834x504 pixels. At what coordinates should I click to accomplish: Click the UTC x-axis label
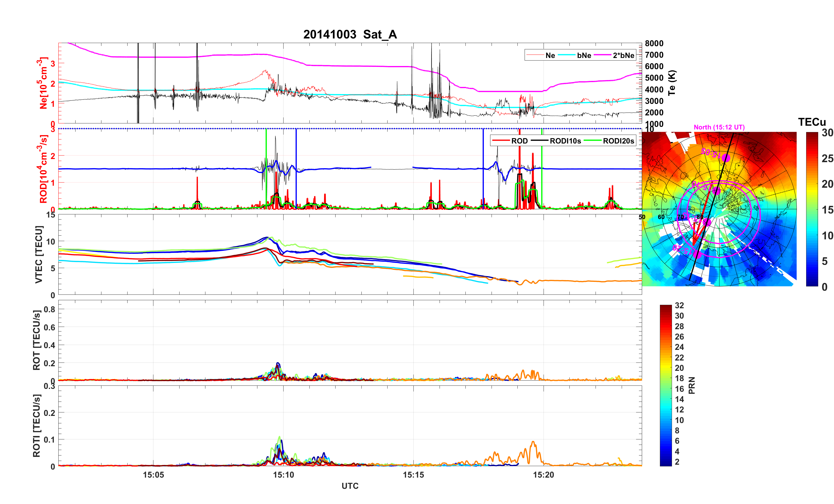click(x=350, y=486)
